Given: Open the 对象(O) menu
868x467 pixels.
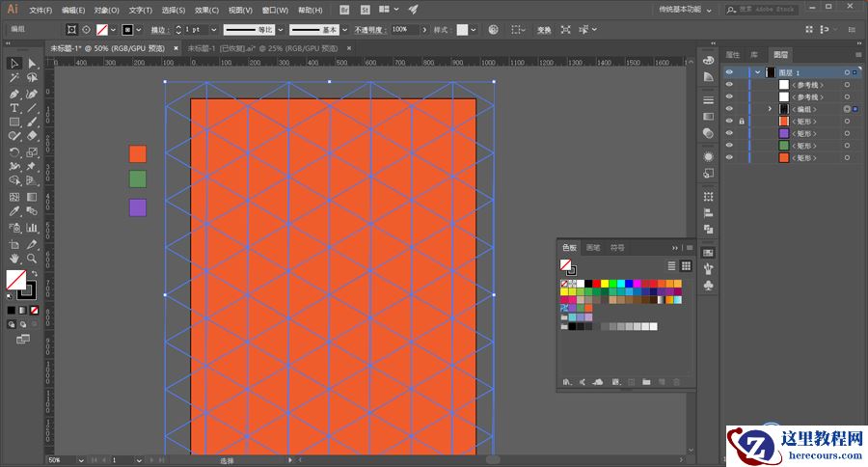Looking at the screenshot, I should (106, 10).
